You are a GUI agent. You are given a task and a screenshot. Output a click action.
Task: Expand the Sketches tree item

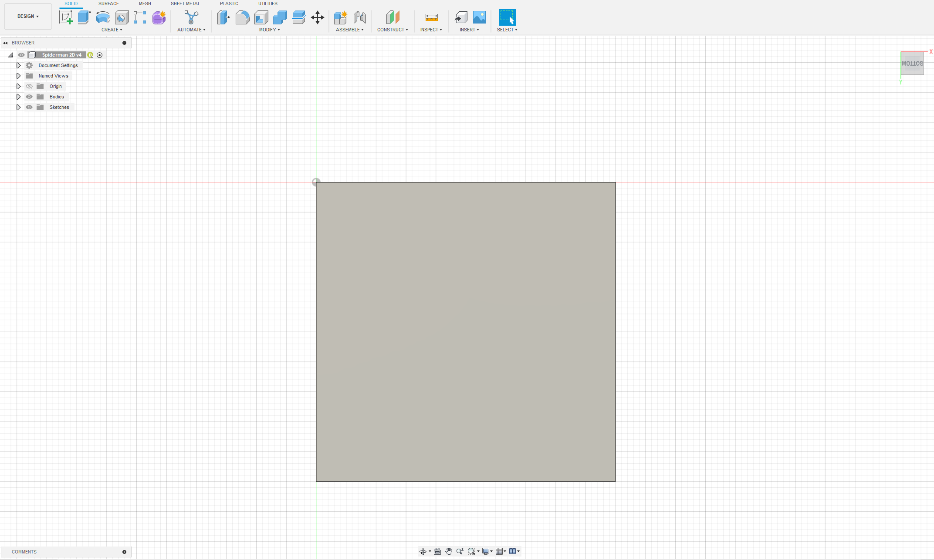point(18,107)
